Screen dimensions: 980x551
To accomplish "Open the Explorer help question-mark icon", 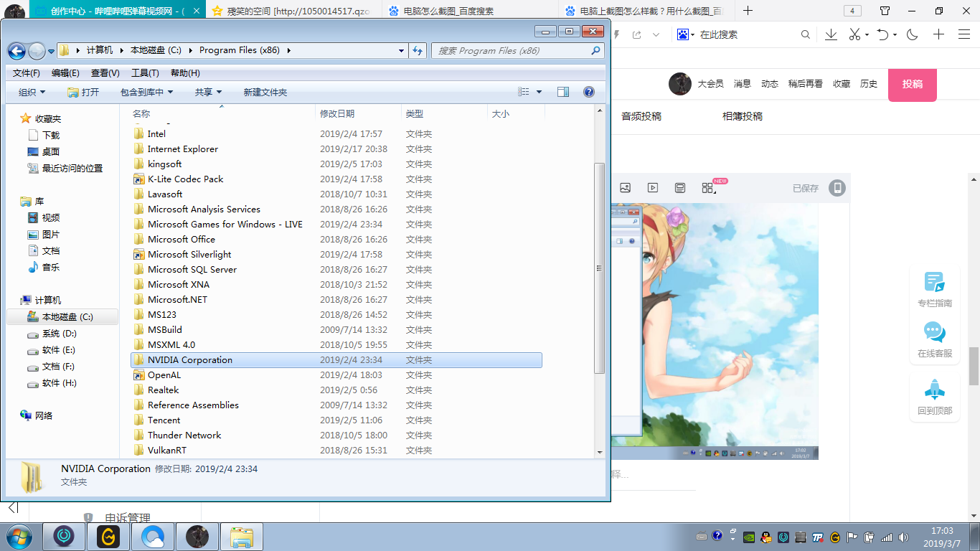I will point(589,92).
